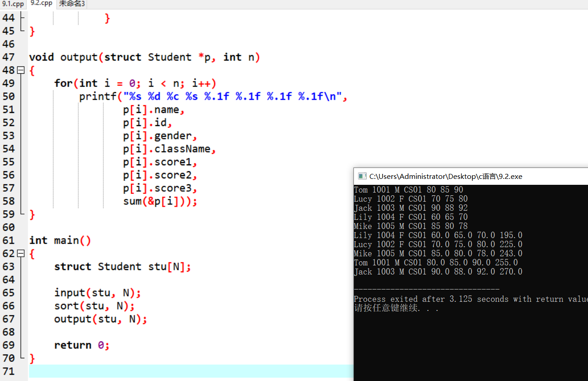Click the for loop line at line 49
This screenshot has height=381, width=588.
(x=135, y=83)
